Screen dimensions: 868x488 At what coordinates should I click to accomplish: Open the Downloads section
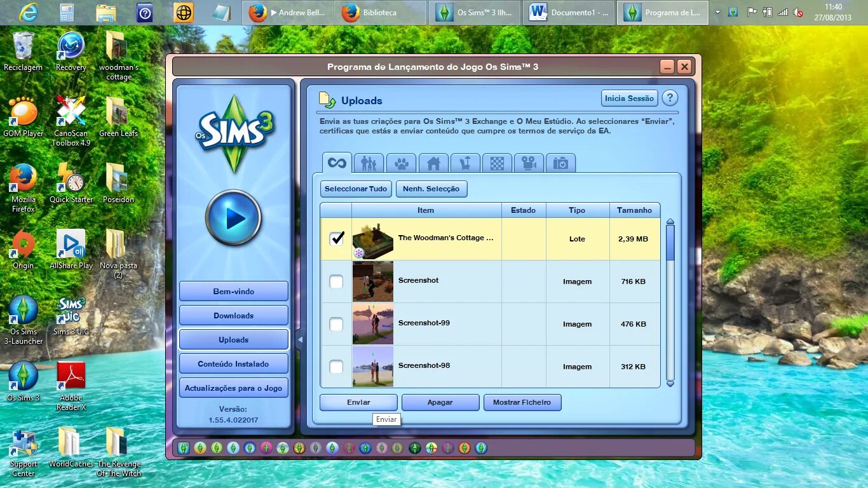(x=233, y=316)
